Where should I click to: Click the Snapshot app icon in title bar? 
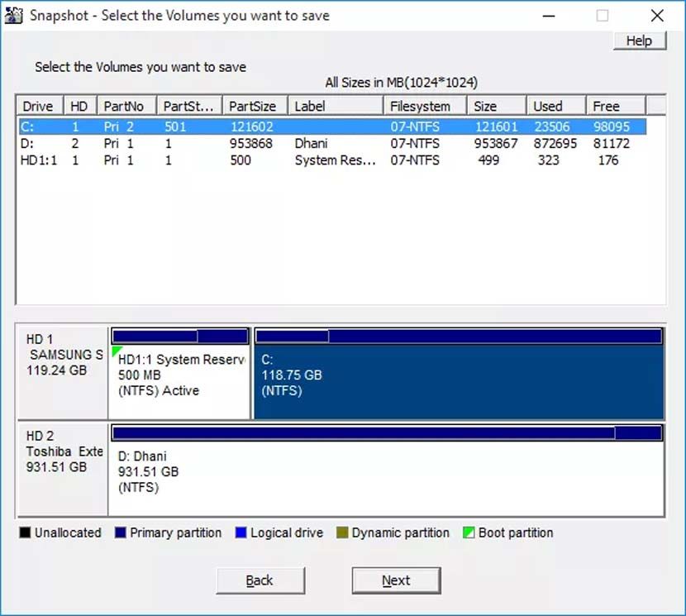(13, 16)
